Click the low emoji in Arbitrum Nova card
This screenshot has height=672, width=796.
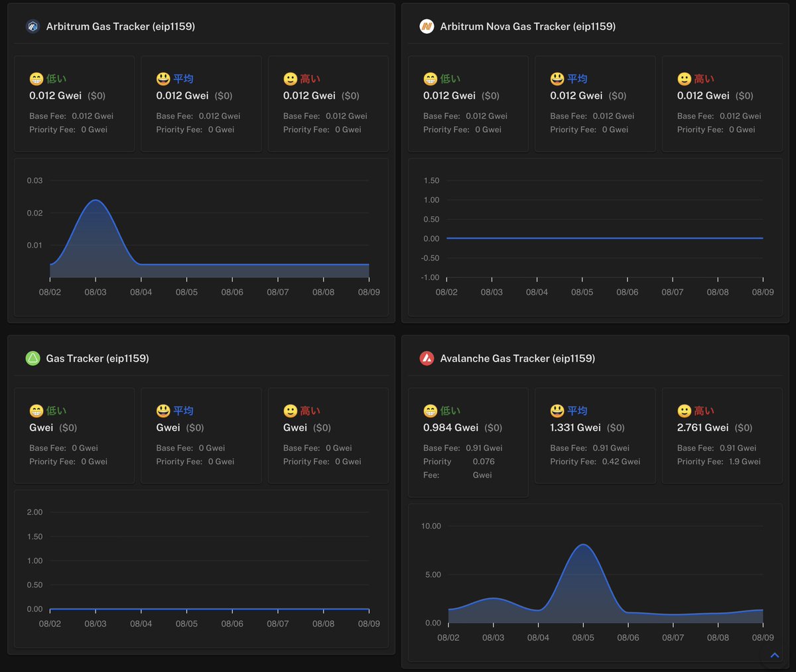[x=431, y=79]
